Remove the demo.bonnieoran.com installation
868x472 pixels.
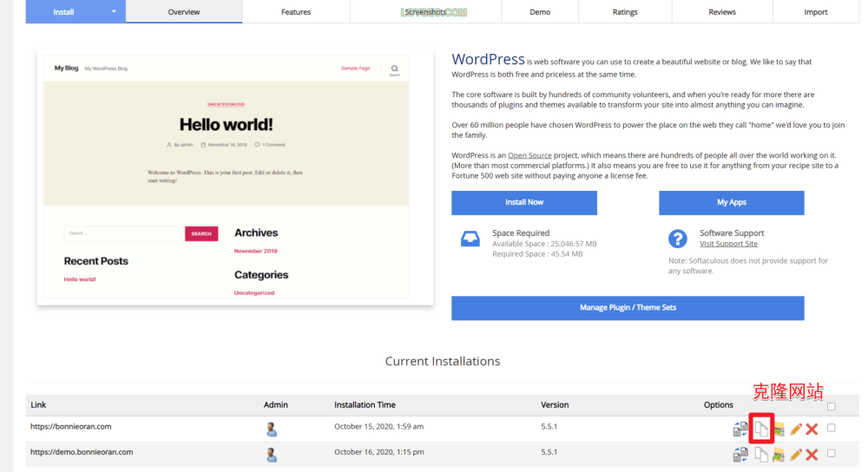coord(812,455)
